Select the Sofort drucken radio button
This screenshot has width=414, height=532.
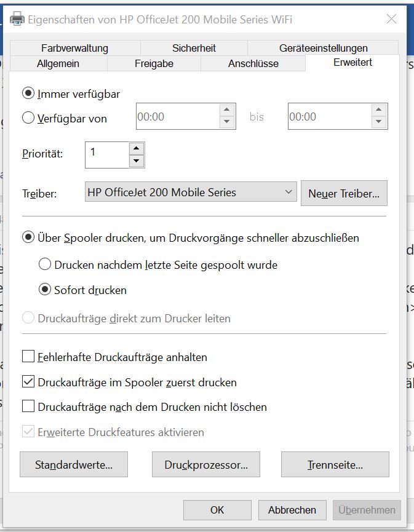tap(45, 290)
